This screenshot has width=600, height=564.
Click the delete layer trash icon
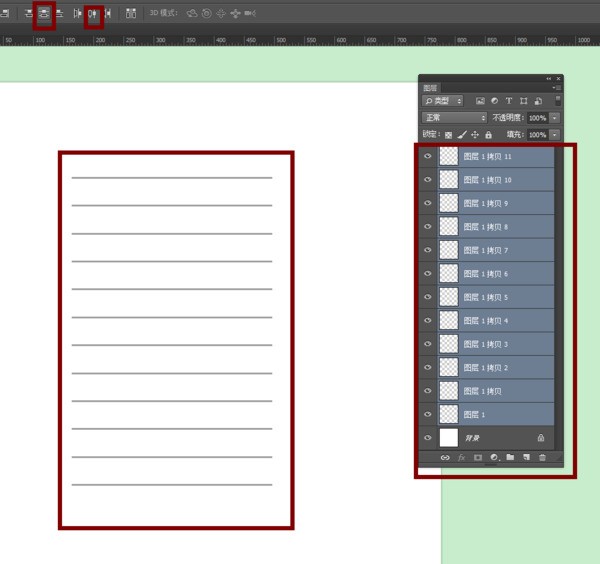pos(542,457)
